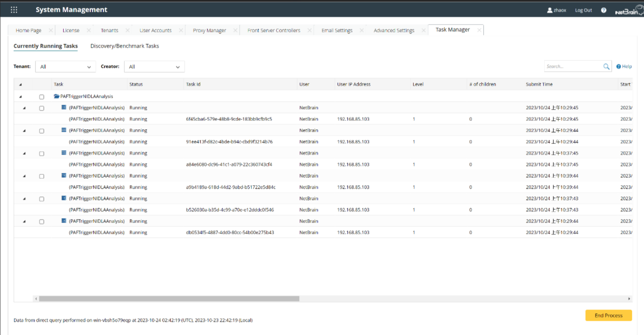Open the app launcher grid icon
644x335 pixels.
(x=14, y=10)
